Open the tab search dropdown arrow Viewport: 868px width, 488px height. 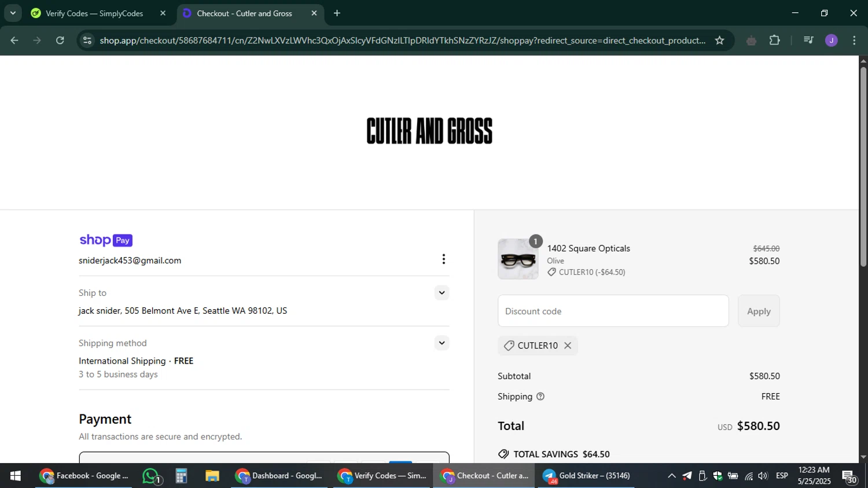click(x=13, y=13)
